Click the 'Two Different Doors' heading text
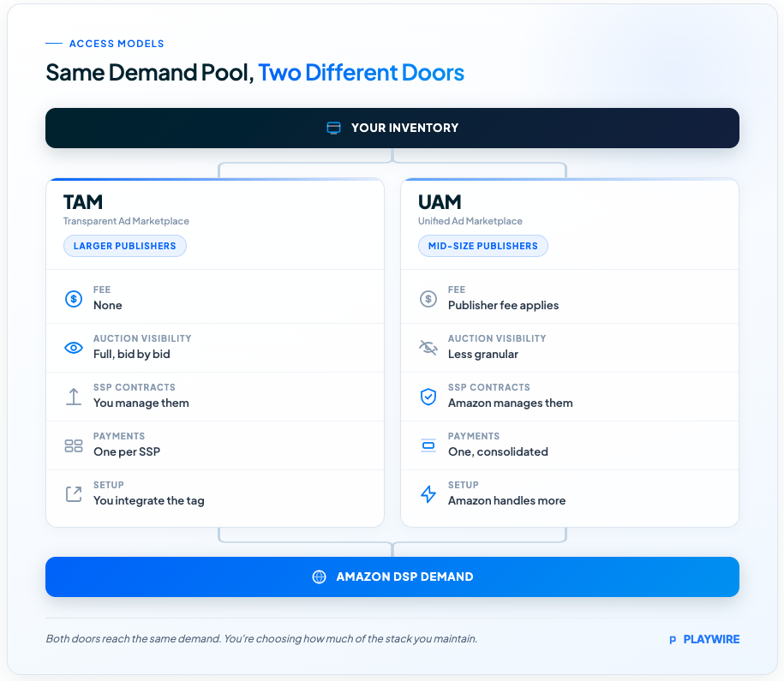The width and height of the screenshot is (784, 681). 361,73
